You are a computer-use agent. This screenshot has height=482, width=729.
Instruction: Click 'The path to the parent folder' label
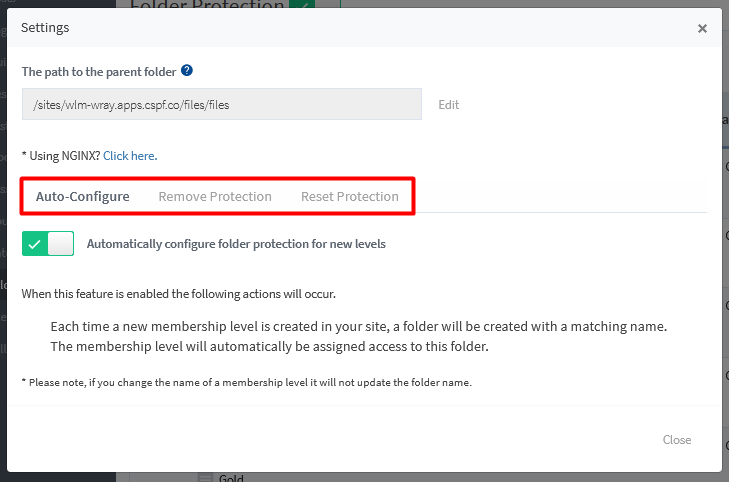[x=99, y=72]
